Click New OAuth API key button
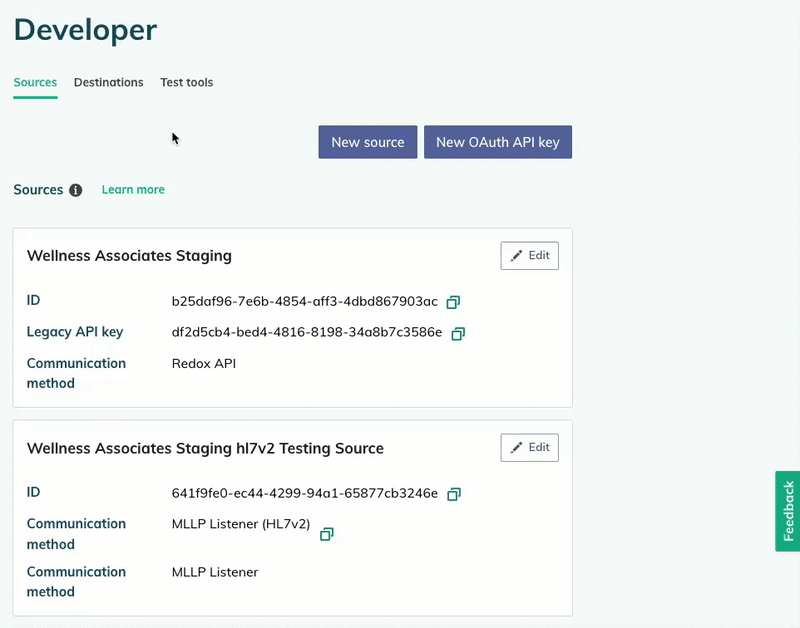The height and width of the screenshot is (628, 800). (x=498, y=142)
